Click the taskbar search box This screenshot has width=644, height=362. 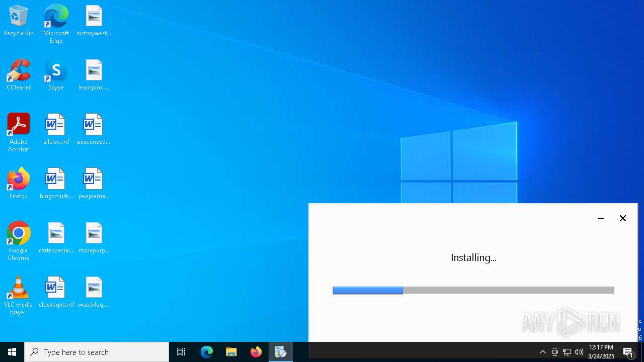(97, 352)
